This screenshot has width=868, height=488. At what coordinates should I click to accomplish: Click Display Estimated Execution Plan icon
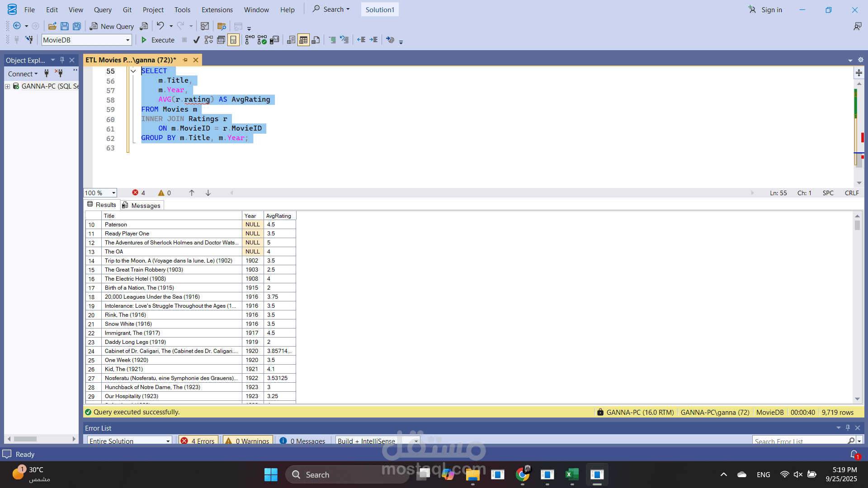[208, 40]
